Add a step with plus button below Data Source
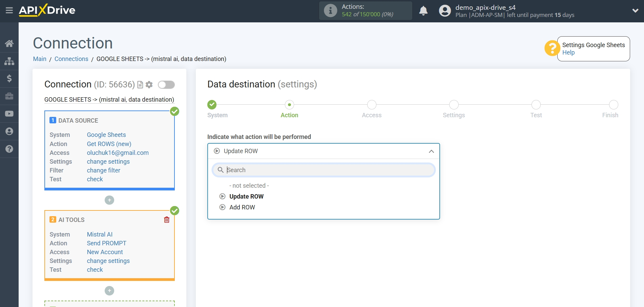 click(x=109, y=200)
